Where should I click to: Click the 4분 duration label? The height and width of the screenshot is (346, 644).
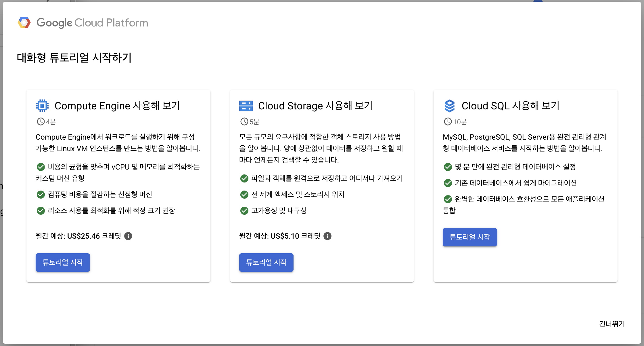pos(51,122)
